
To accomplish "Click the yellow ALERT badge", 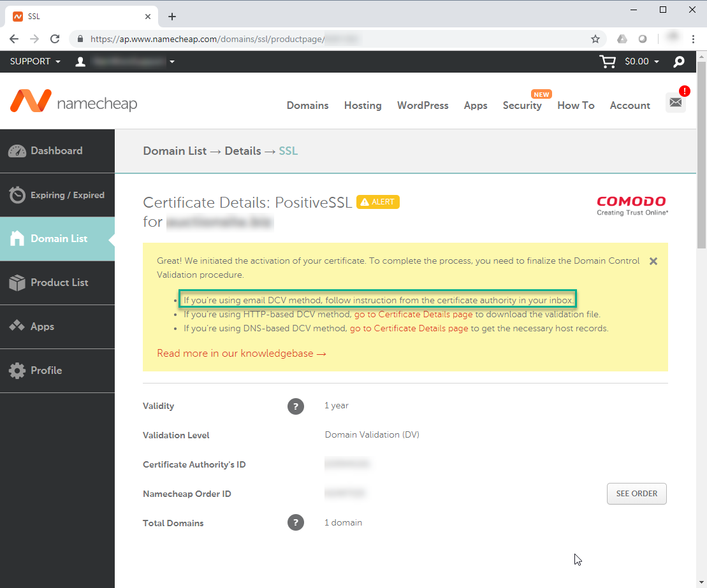I will coord(378,202).
